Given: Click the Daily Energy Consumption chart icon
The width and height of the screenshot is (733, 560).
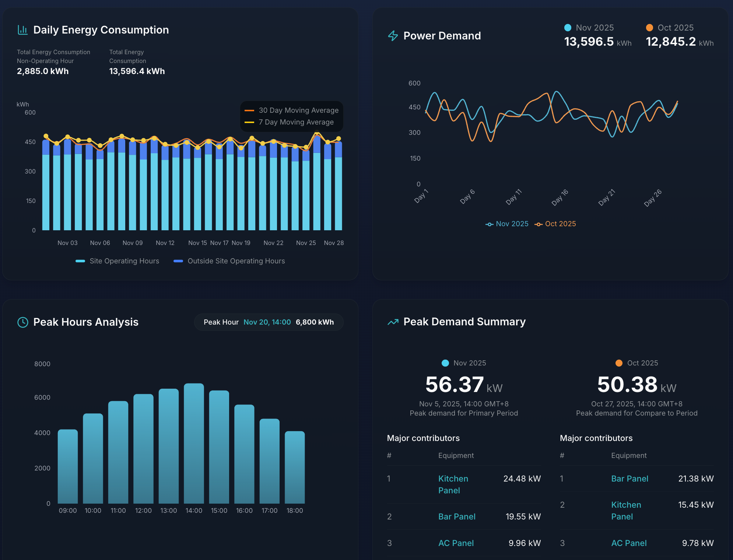Looking at the screenshot, I should (x=23, y=29).
